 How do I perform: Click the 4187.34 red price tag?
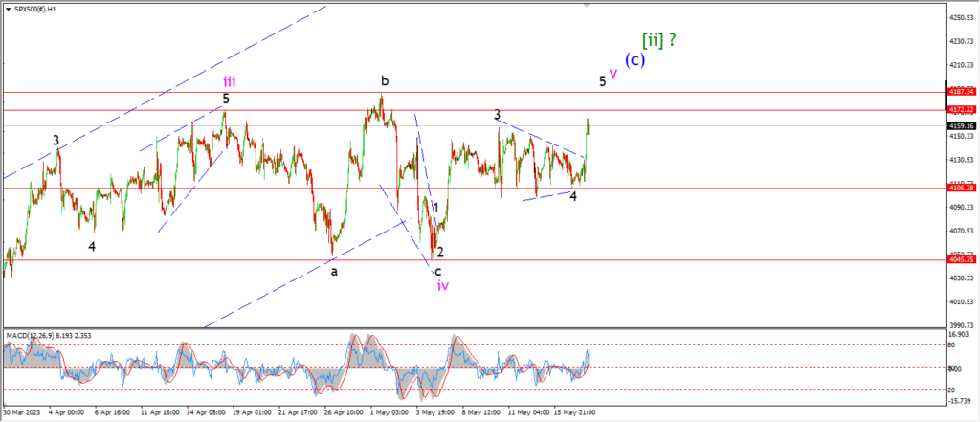click(x=961, y=92)
